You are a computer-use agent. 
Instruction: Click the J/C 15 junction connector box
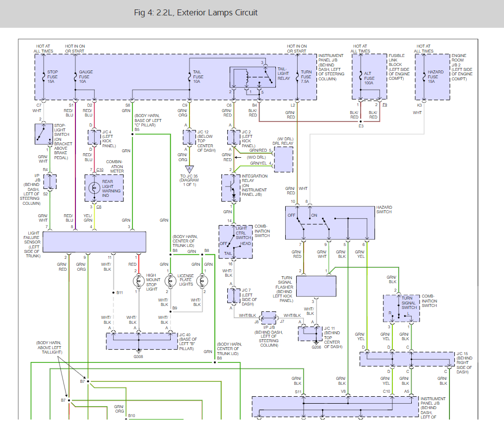pyautogui.click(x=407, y=359)
